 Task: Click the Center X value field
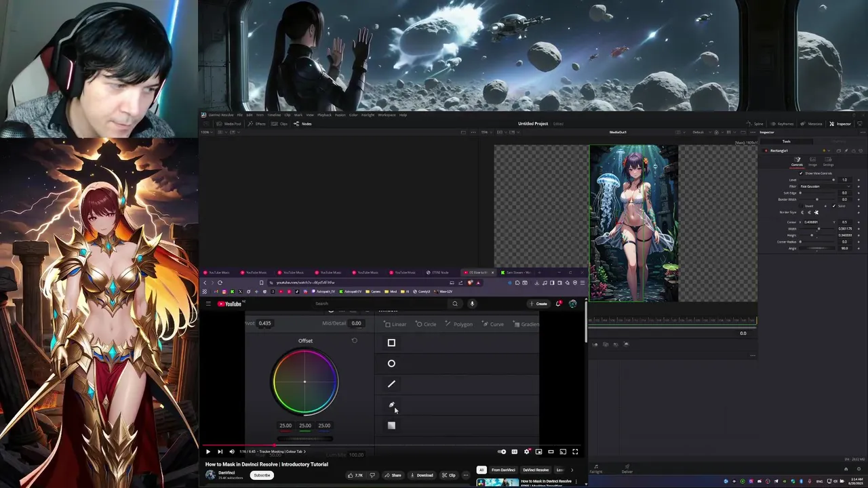(x=811, y=222)
